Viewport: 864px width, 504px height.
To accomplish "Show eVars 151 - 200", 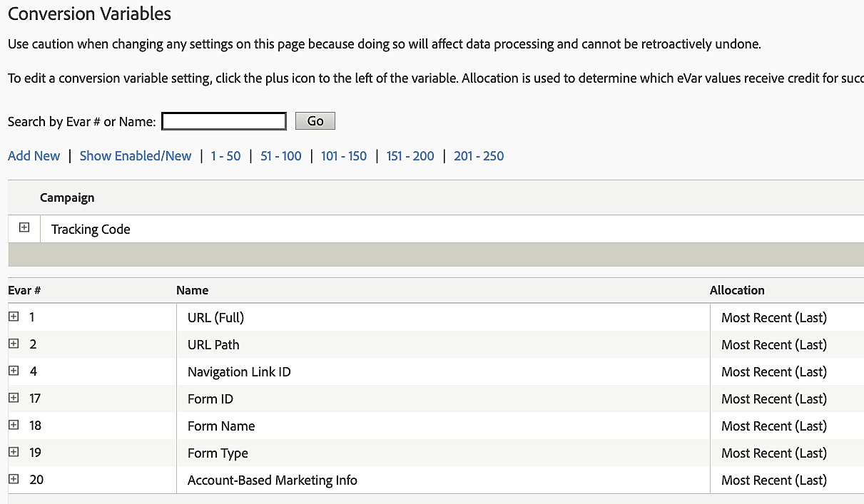I will tap(410, 156).
